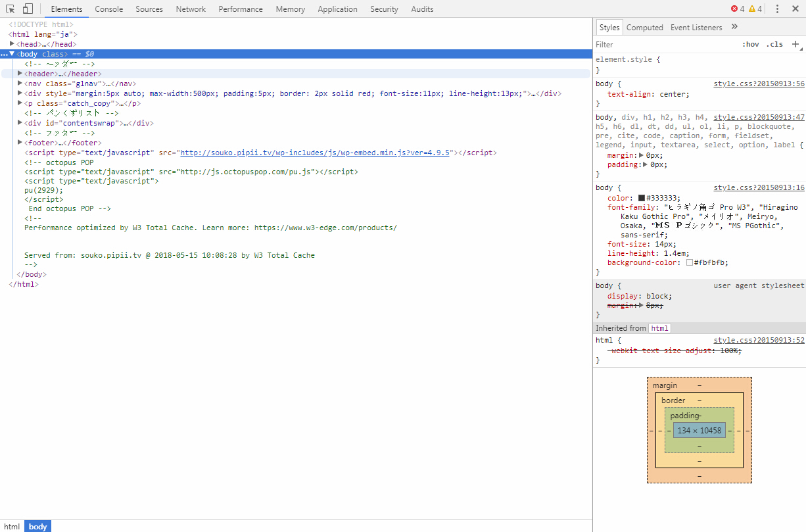The image size is (806, 532).
Task: Expand the div id="contentswrap" node
Action: 20,123
